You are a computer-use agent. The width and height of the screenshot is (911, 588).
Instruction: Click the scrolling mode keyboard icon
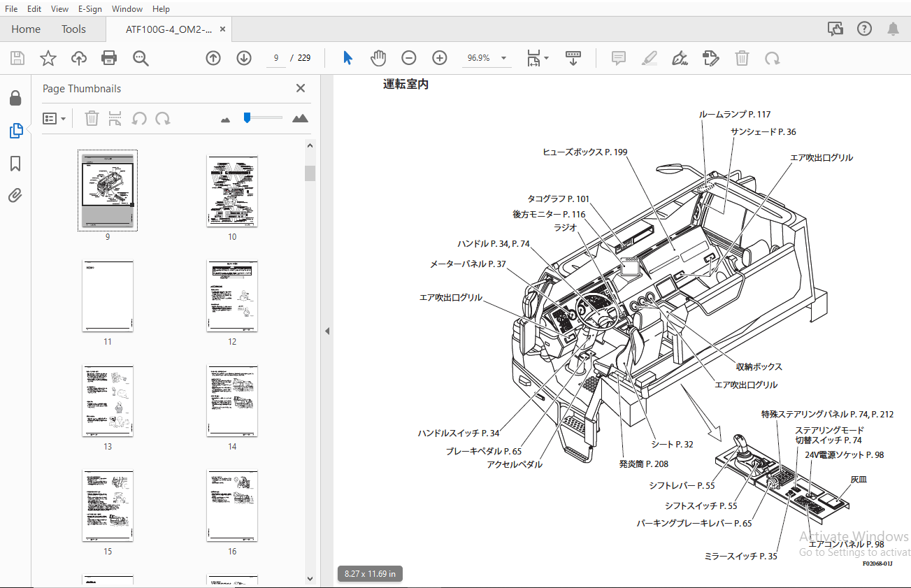(x=573, y=58)
